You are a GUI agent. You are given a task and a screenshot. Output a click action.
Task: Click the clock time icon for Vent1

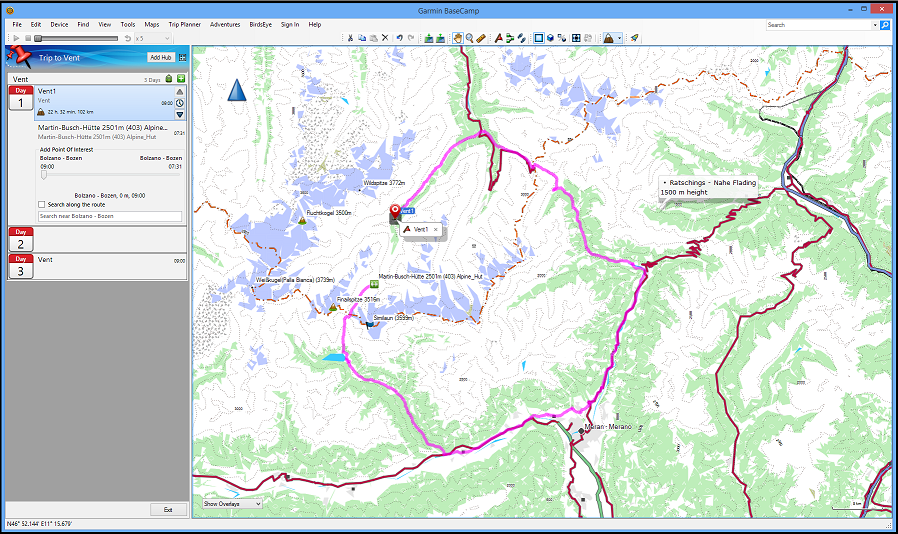coord(180,103)
